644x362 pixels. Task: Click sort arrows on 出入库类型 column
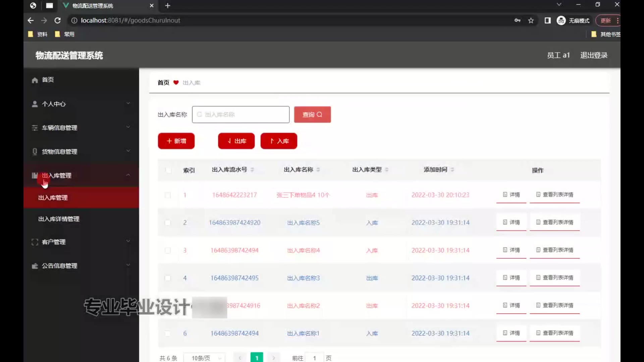(x=387, y=170)
